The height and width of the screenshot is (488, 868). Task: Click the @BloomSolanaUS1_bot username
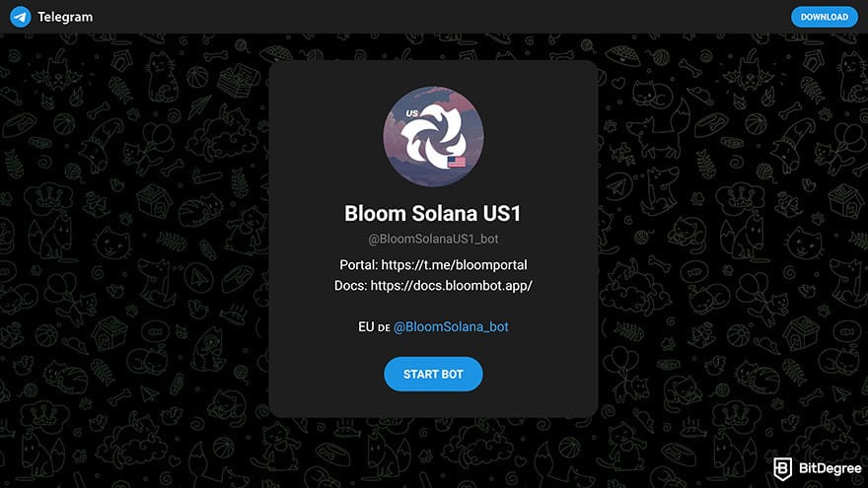pyautogui.click(x=433, y=239)
